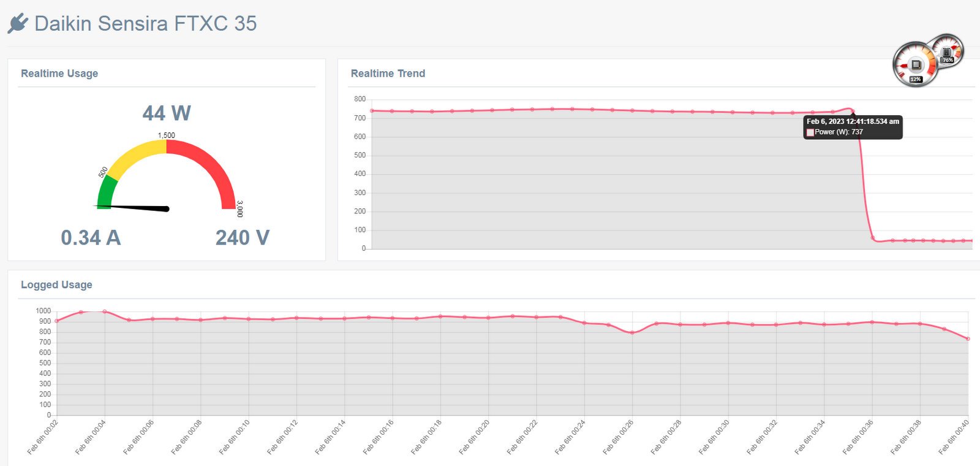The height and width of the screenshot is (466, 980).
Task: Click the 3,000 label at the gauge end
Action: tap(239, 208)
